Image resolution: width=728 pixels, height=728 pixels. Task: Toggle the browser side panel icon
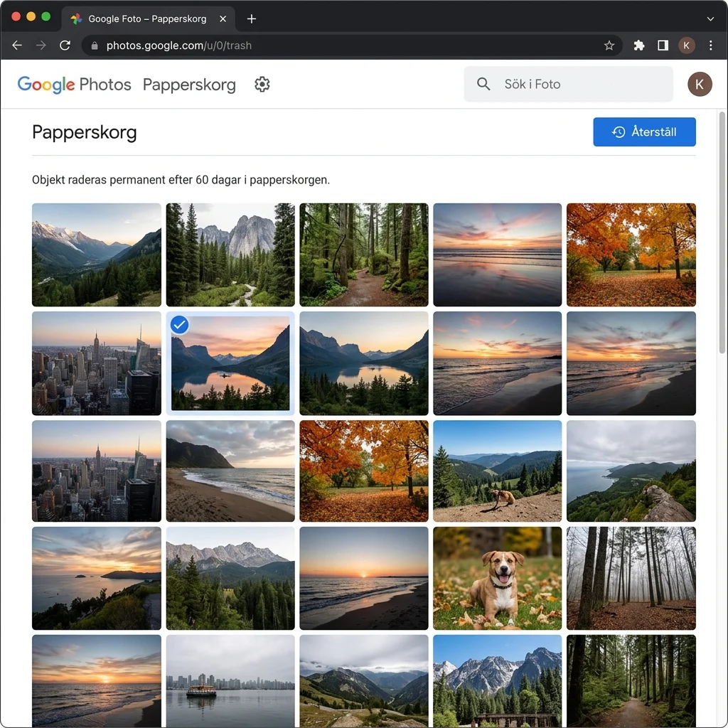click(663, 45)
